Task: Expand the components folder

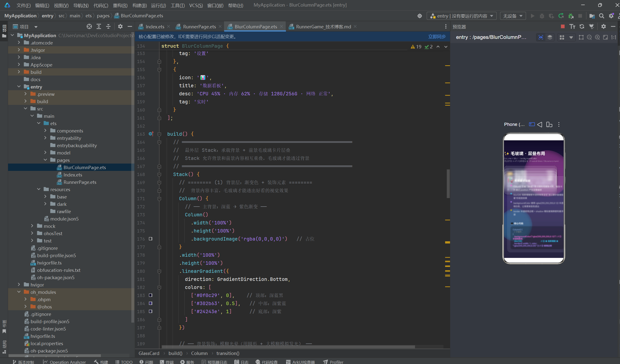Action: tap(45, 131)
